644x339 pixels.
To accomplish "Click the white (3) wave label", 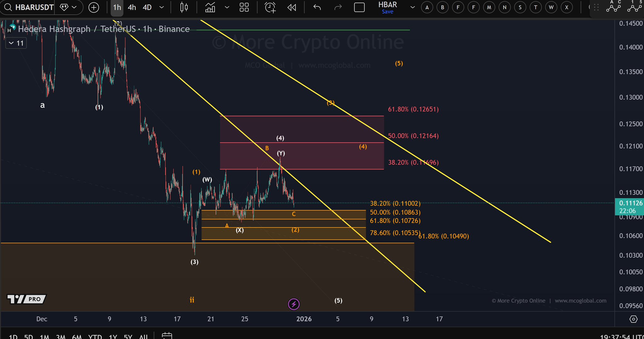I will pyautogui.click(x=194, y=262).
